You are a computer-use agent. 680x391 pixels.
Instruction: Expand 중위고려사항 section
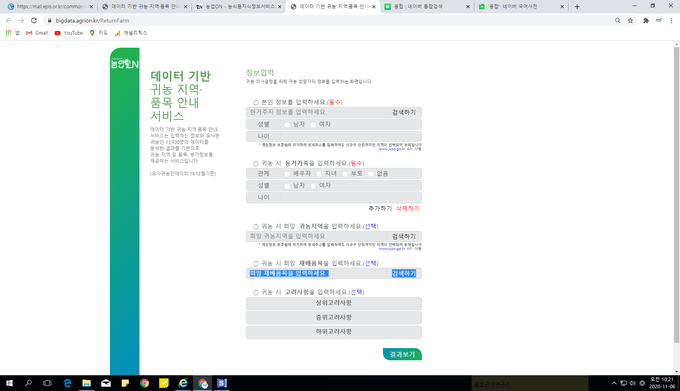333,318
